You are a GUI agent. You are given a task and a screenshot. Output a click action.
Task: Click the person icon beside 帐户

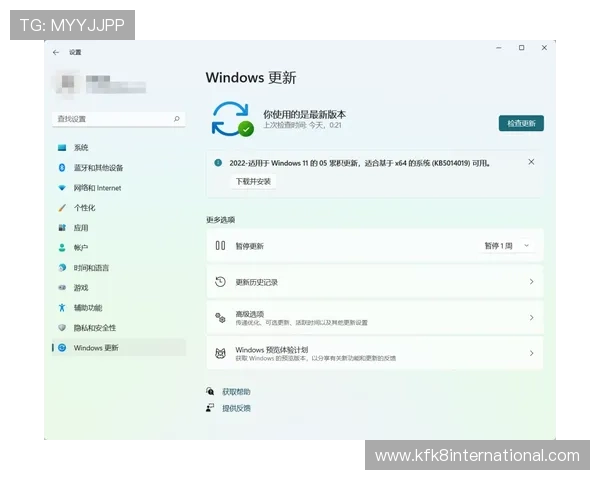pos(62,248)
